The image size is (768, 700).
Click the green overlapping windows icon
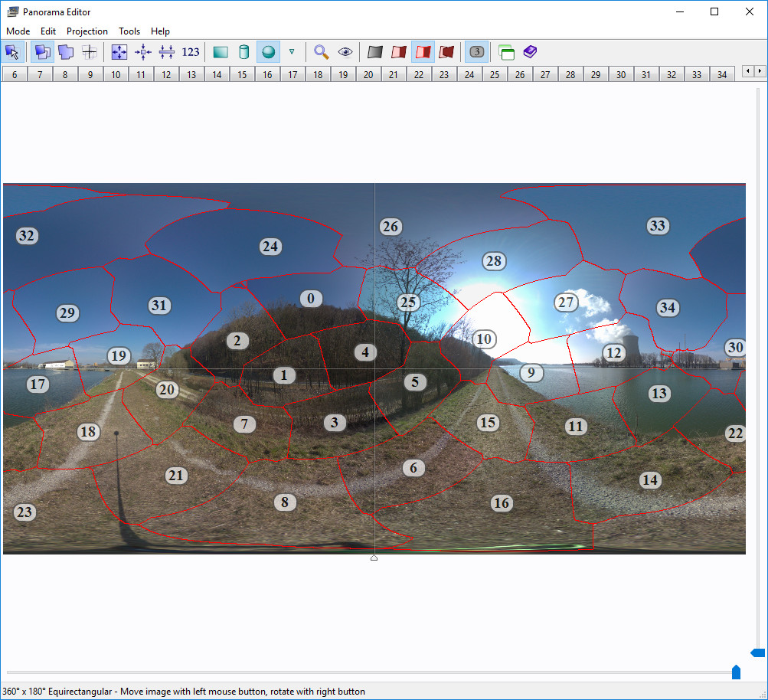(x=506, y=52)
